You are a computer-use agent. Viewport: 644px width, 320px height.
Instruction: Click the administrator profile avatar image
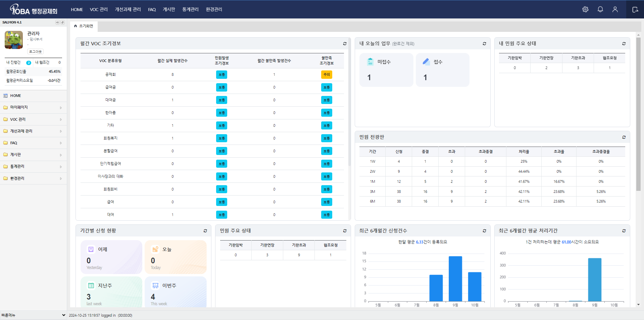[14, 40]
